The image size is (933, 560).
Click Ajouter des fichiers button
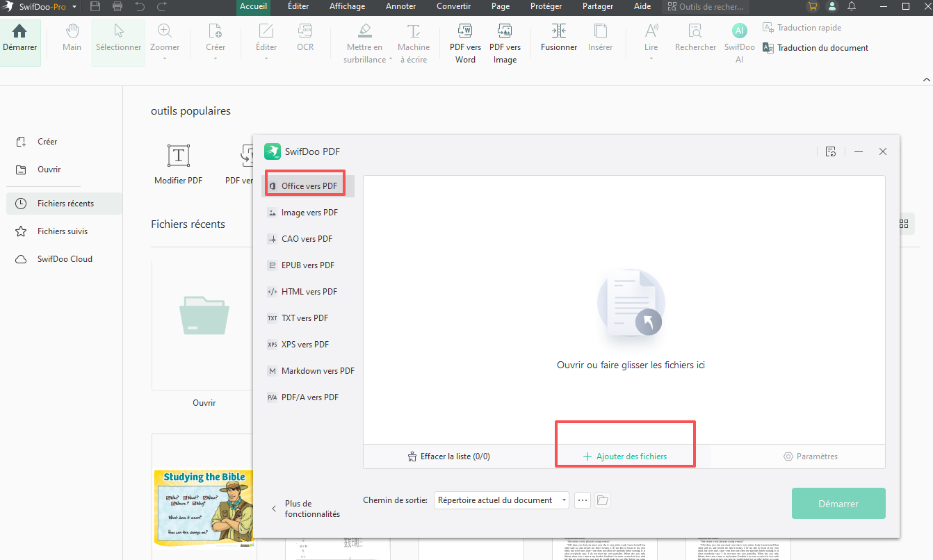[x=624, y=456]
